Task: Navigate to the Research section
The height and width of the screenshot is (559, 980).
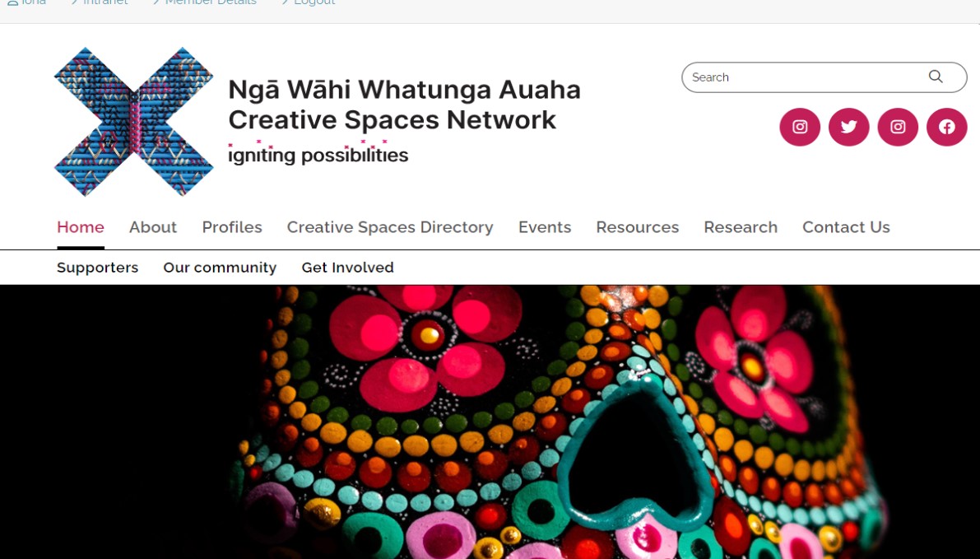Action: point(741,227)
